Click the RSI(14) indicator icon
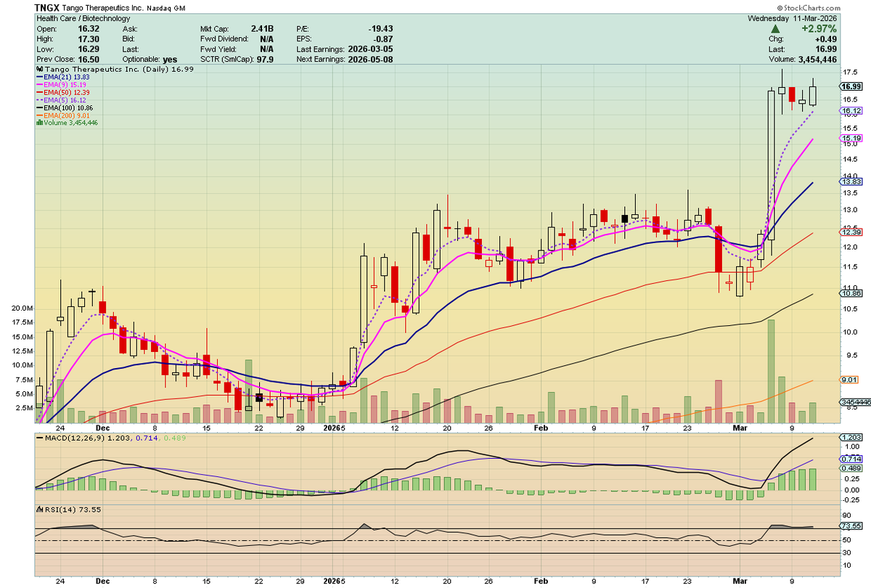This screenshot has height=588, width=871. pos(38,511)
